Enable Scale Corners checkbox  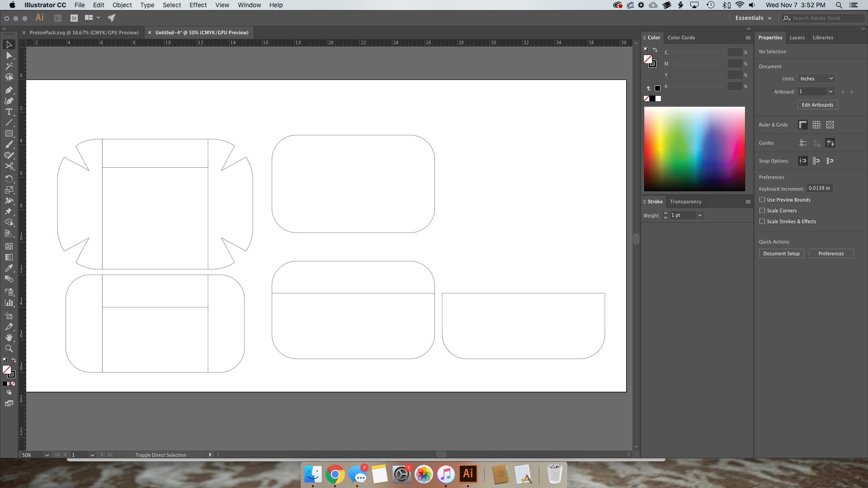point(762,211)
